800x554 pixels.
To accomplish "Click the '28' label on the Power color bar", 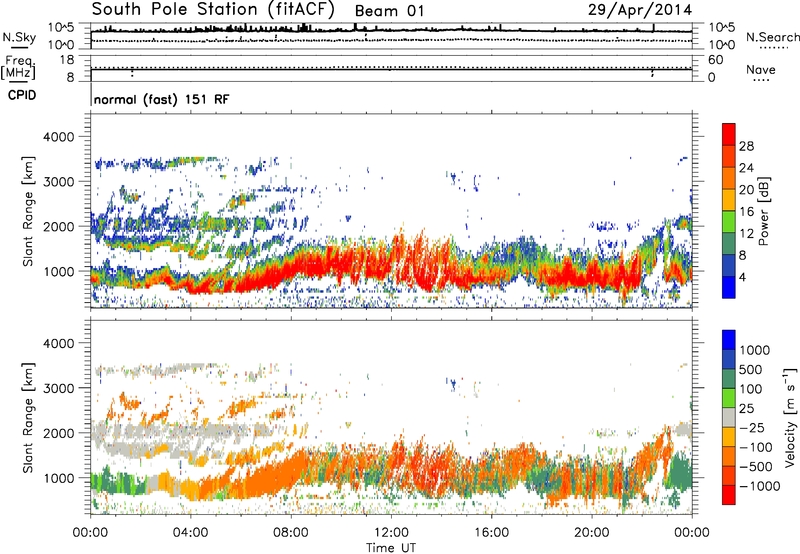I will tap(746, 146).
